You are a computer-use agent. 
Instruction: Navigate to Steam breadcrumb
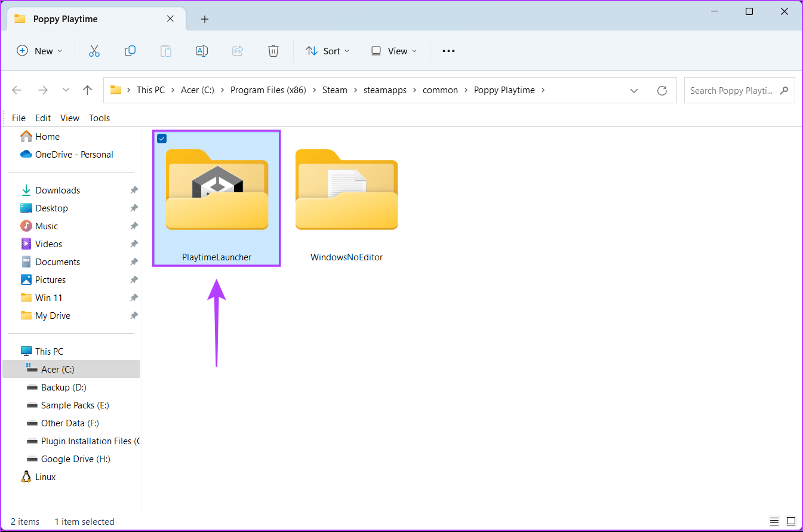pos(335,90)
